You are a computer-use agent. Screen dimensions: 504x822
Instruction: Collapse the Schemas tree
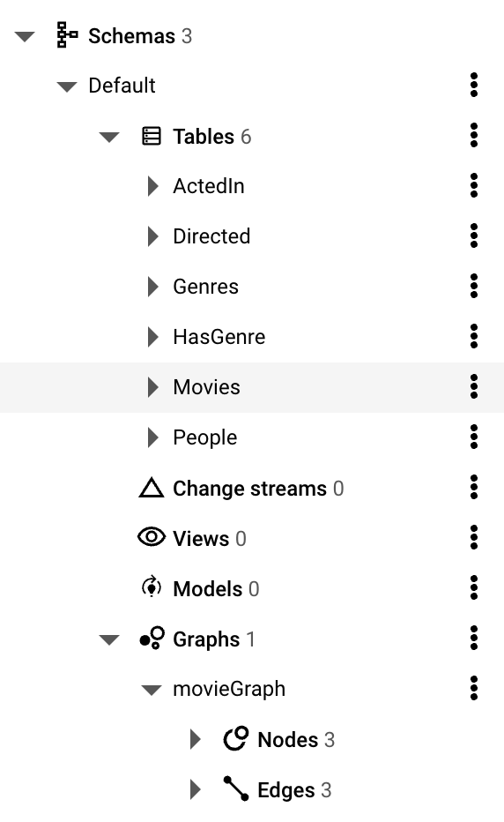[x=25, y=37]
